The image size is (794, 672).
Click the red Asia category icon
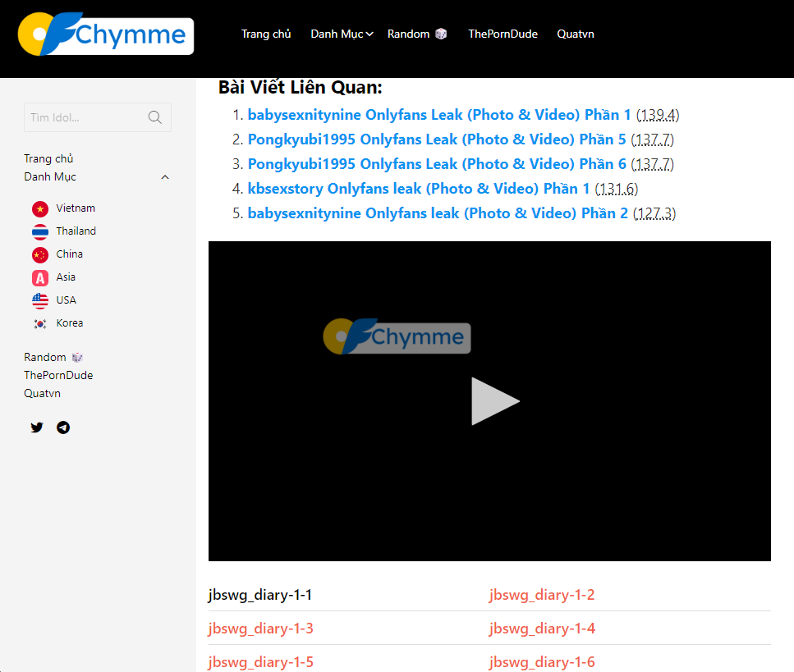40,278
